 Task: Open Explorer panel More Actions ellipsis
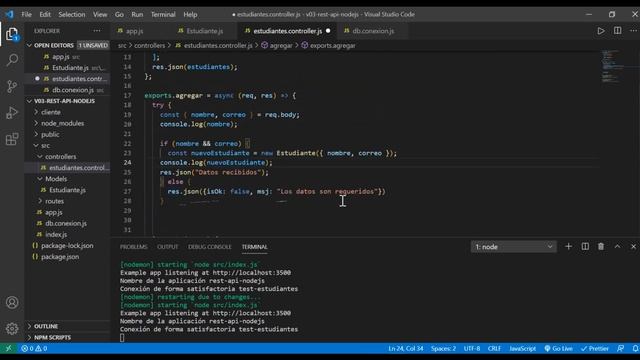(97, 31)
